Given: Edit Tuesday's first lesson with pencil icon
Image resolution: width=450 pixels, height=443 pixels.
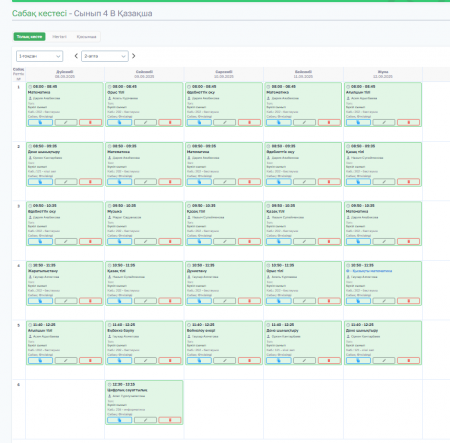Looking at the screenshot, I should 145,122.
